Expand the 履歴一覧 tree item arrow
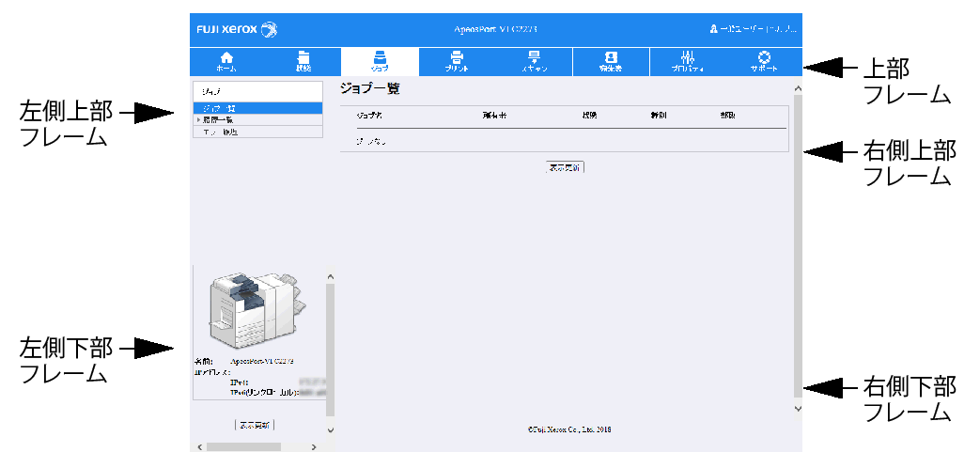 [198, 120]
